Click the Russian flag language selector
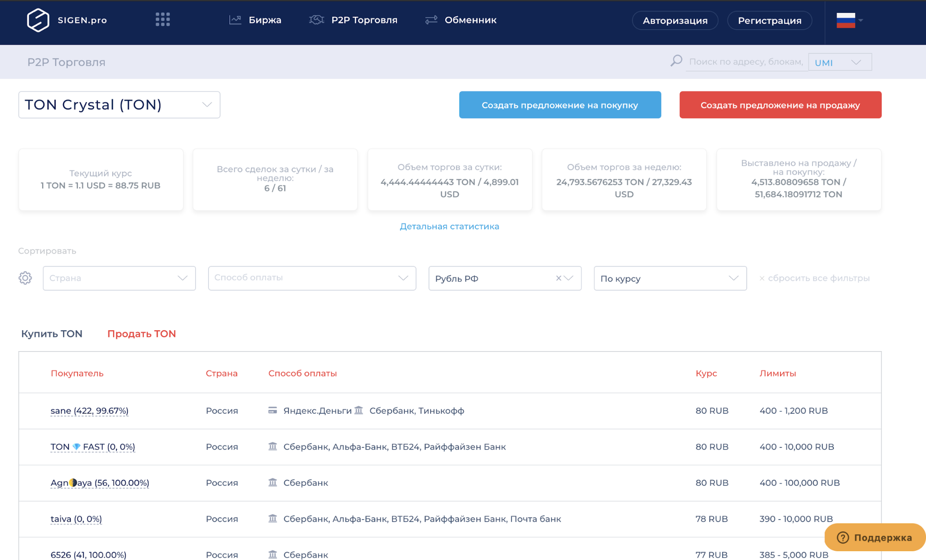Image resolution: width=926 pixels, height=560 pixels. 846,20
